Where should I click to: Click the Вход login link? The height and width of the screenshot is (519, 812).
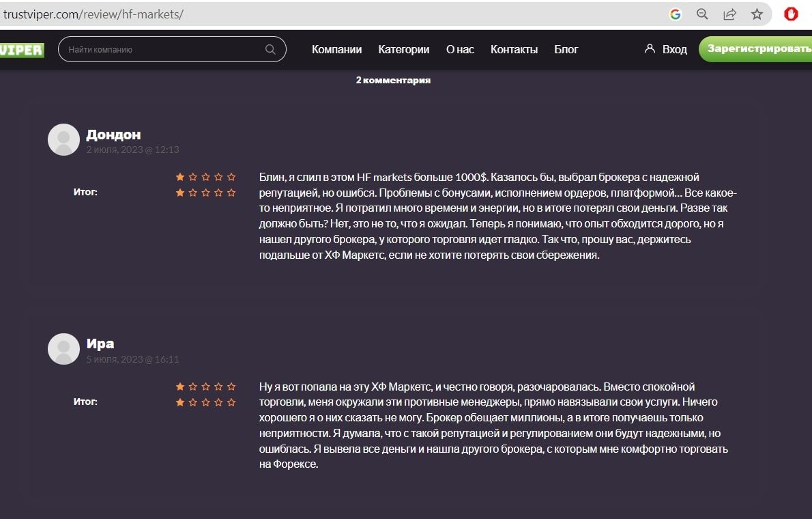pyautogui.click(x=675, y=49)
